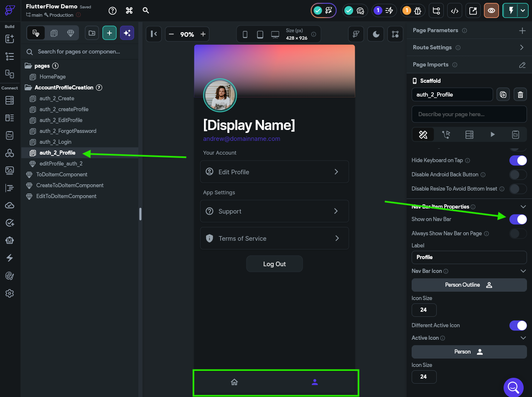
Task: Open AI agents robot icon in left rail
Action: coord(10,240)
